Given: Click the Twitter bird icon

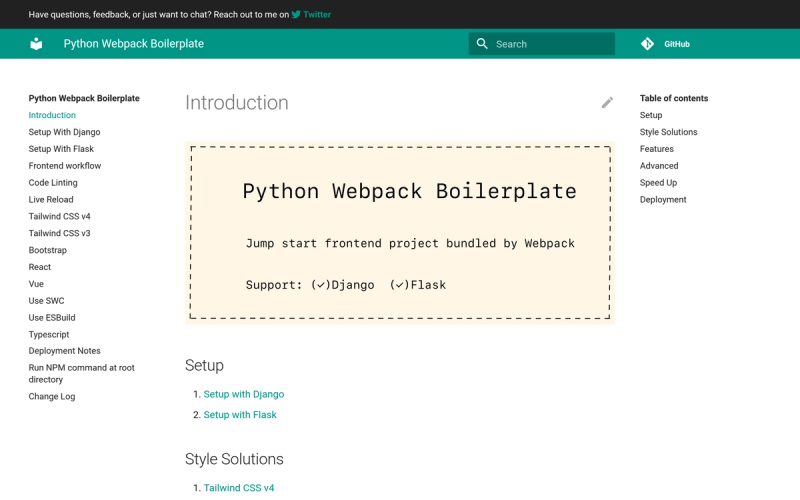Looking at the screenshot, I should coord(296,15).
